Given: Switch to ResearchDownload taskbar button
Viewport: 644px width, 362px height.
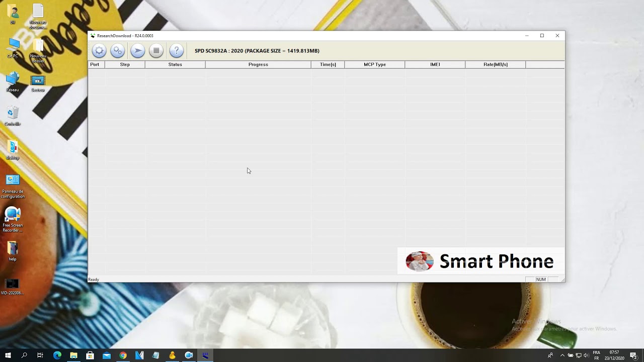Looking at the screenshot, I should point(205,355).
